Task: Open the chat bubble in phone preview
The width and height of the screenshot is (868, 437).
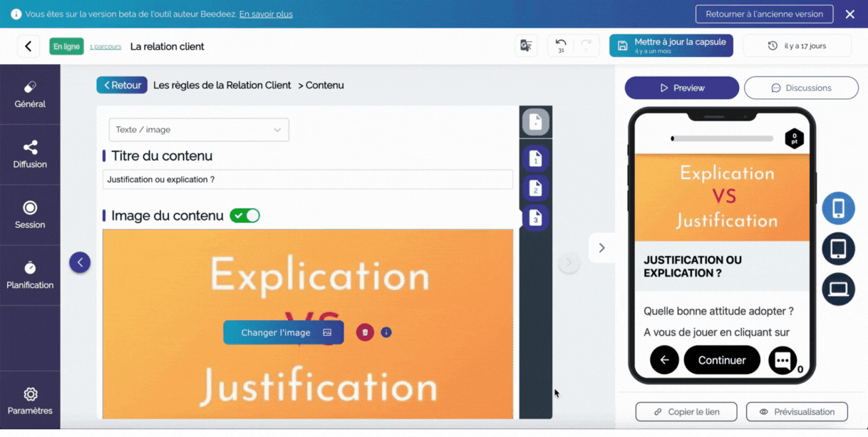Action: tap(782, 360)
